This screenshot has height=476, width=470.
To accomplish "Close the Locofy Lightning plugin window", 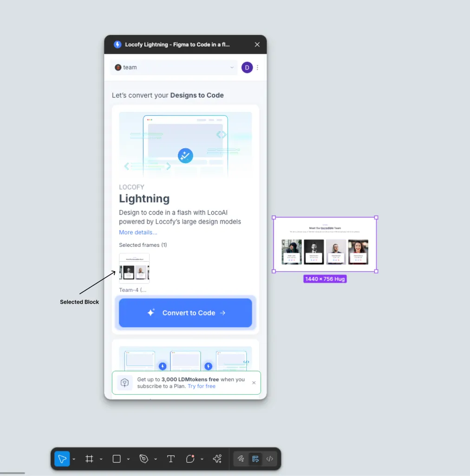I will tap(257, 45).
